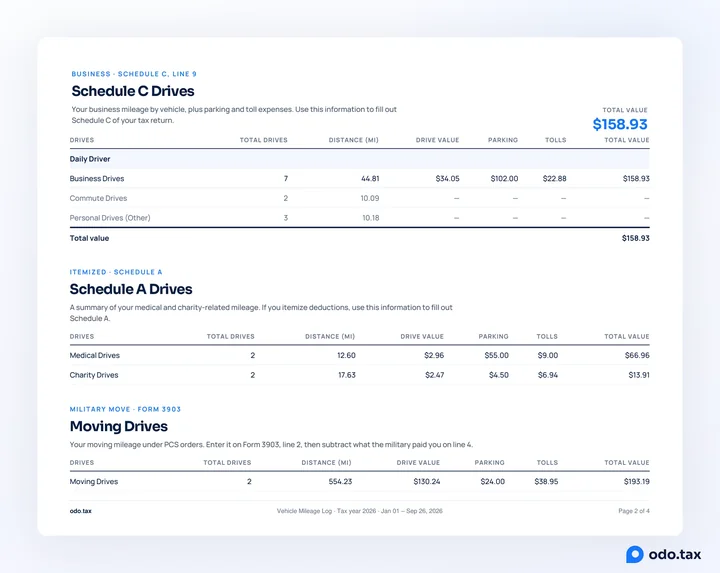Click Business Drives parking $102.00
The height and width of the screenshot is (573, 720).
(x=504, y=179)
